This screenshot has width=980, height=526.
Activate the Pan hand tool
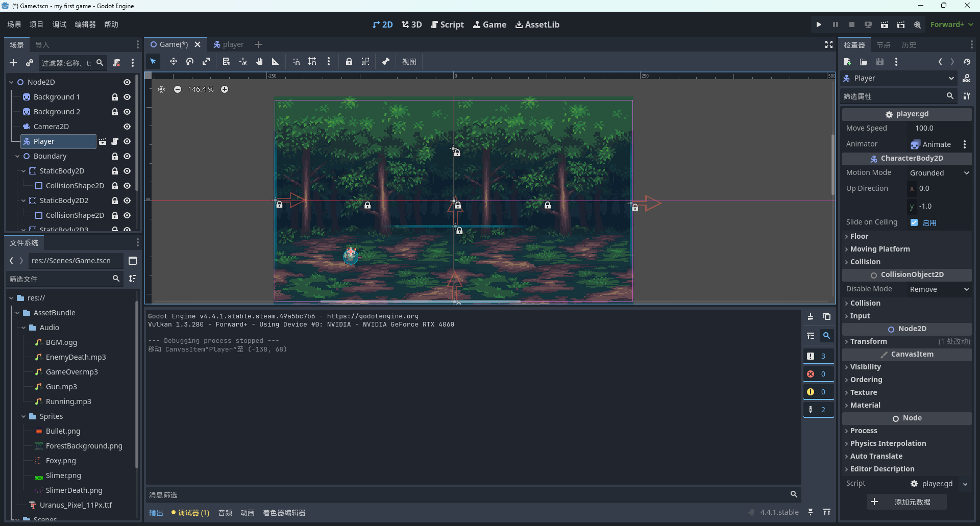click(259, 62)
